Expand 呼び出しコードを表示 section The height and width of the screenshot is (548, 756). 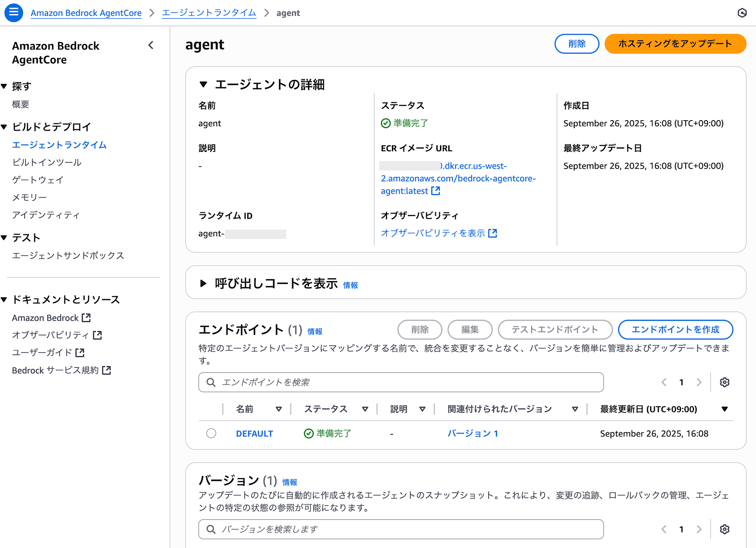click(x=203, y=283)
